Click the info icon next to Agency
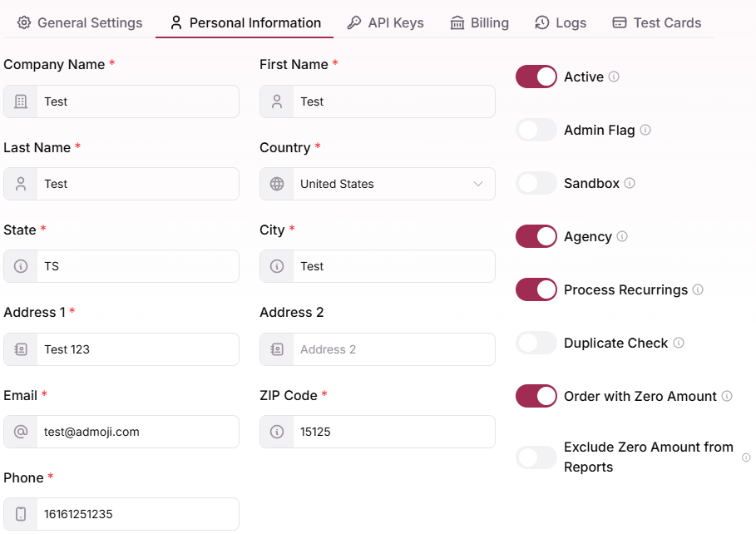Image resolution: width=756 pixels, height=534 pixels. click(x=622, y=236)
